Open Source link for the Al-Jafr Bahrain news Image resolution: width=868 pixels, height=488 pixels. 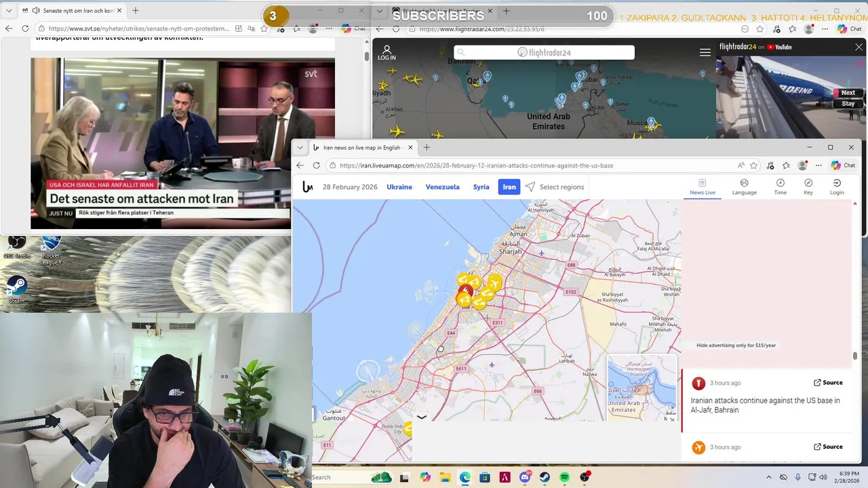828,382
